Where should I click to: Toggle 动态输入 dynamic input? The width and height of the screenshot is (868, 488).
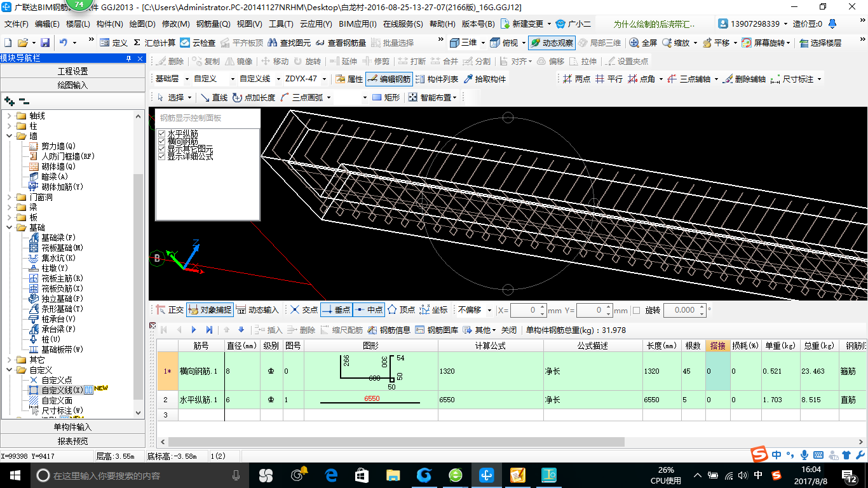pos(257,310)
